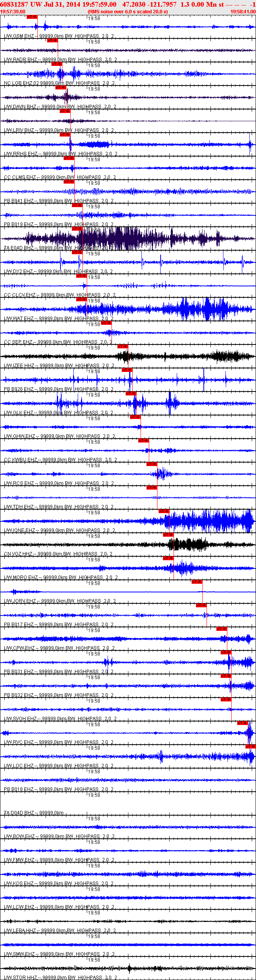
Task: Select the UW.SVOH arrival pick flag
Action: coord(226,699)
